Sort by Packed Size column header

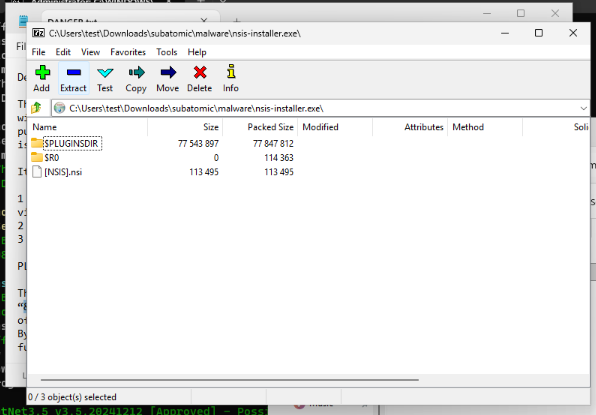[x=260, y=127]
